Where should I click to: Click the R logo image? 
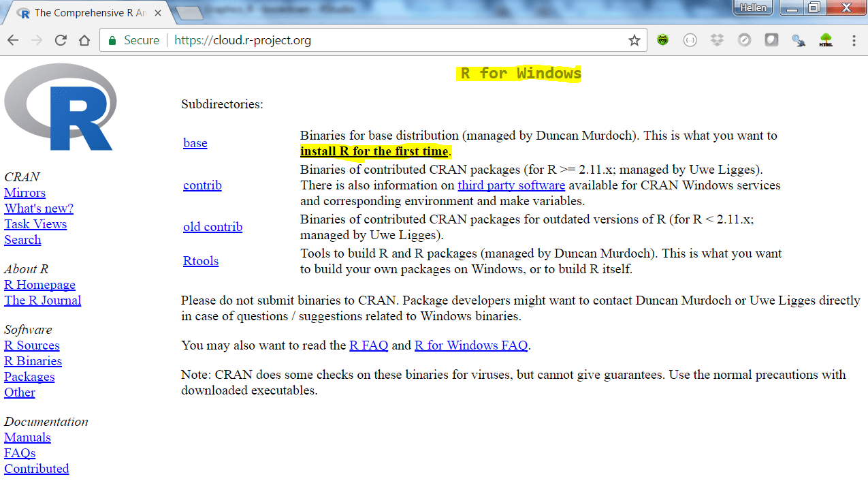[61, 106]
